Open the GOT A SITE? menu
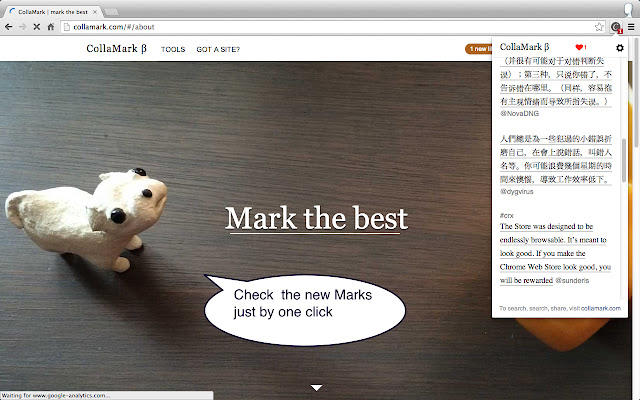This screenshot has width=640, height=400. tap(218, 49)
